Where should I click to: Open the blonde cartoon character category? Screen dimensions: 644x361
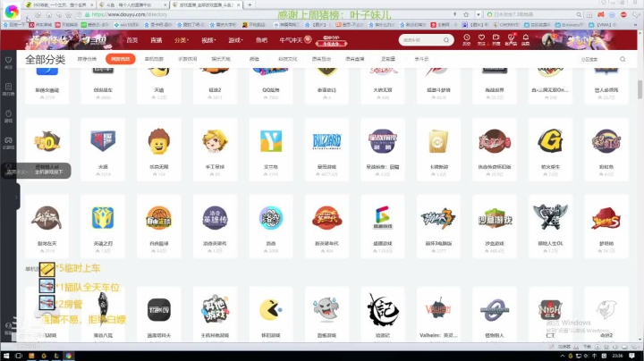215,150
